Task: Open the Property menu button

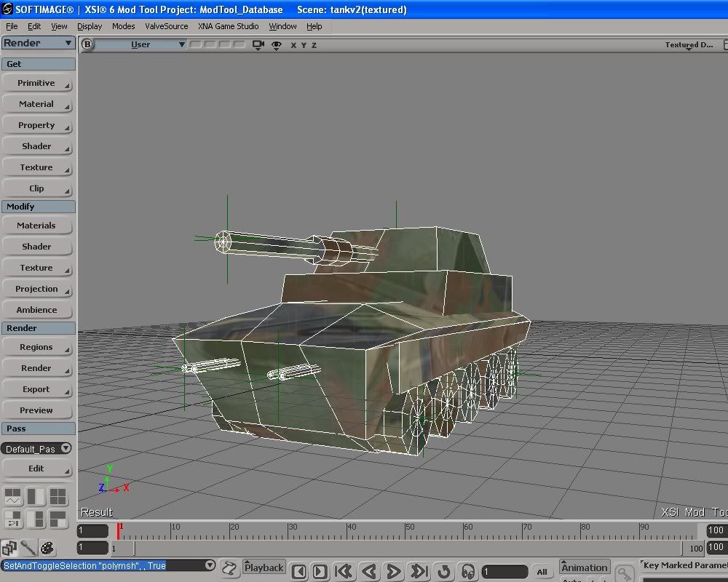Action: click(36, 125)
